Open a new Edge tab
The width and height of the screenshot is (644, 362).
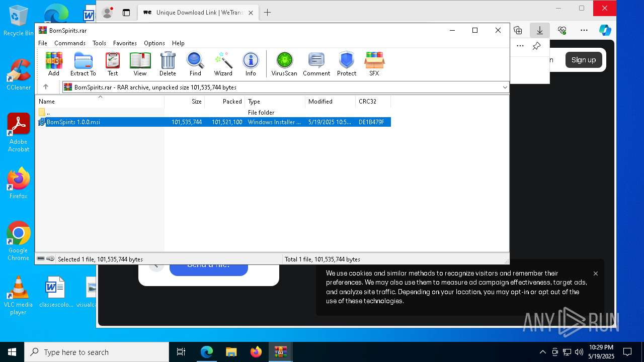[268, 13]
